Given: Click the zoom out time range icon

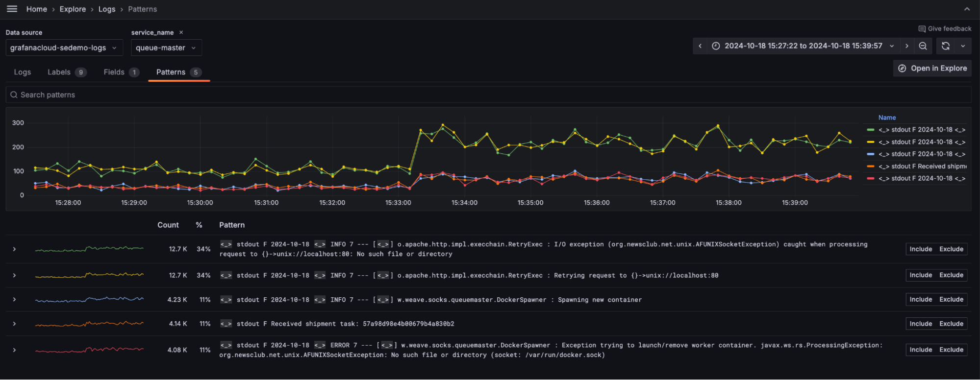Looking at the screenshot, I should (x=923, y=46).
